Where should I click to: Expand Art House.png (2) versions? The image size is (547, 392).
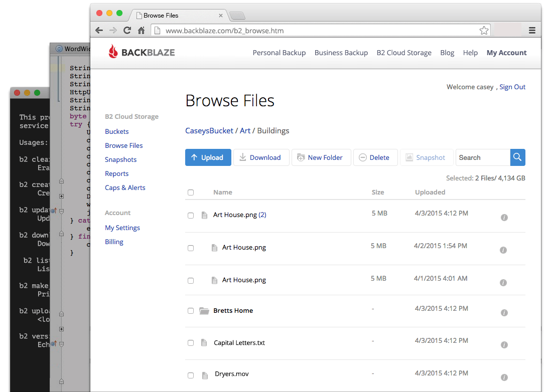(x=262, y=215)
